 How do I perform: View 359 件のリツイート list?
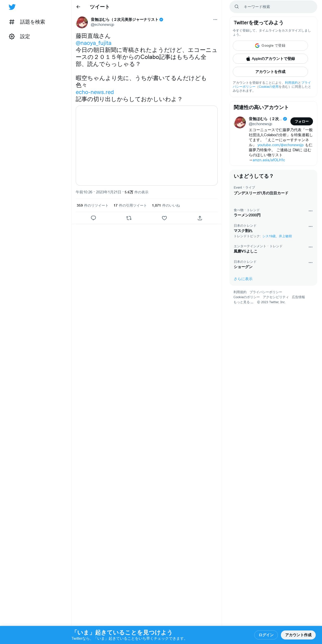coord(92,205)
